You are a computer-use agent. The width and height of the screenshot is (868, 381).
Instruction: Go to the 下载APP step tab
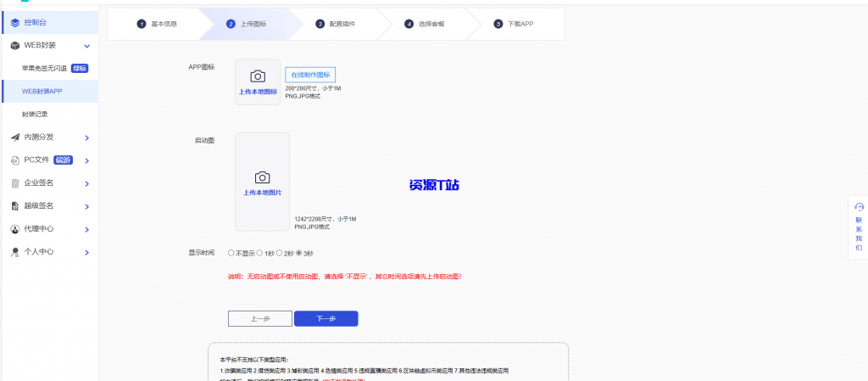(514, 24)
